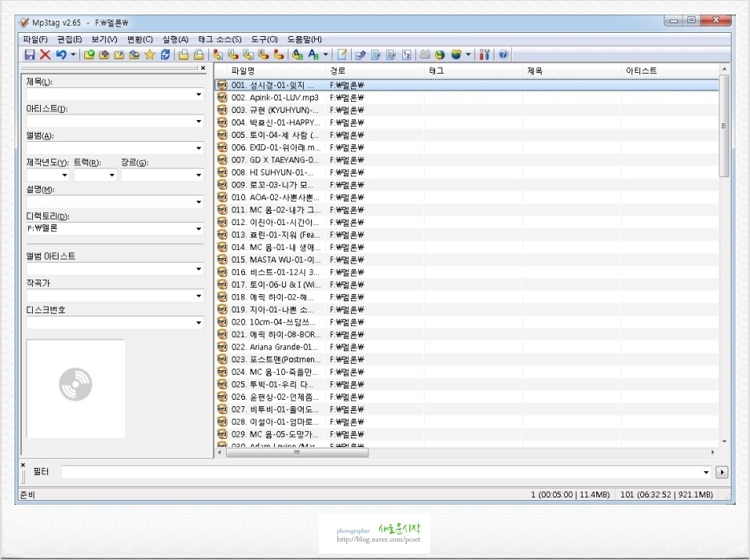Expand the 디렉토리(D) dropdown showing F:₩멜론
The height and width of the screenshot is (560, 750).
pyautogui.click(x=199, y=229)
